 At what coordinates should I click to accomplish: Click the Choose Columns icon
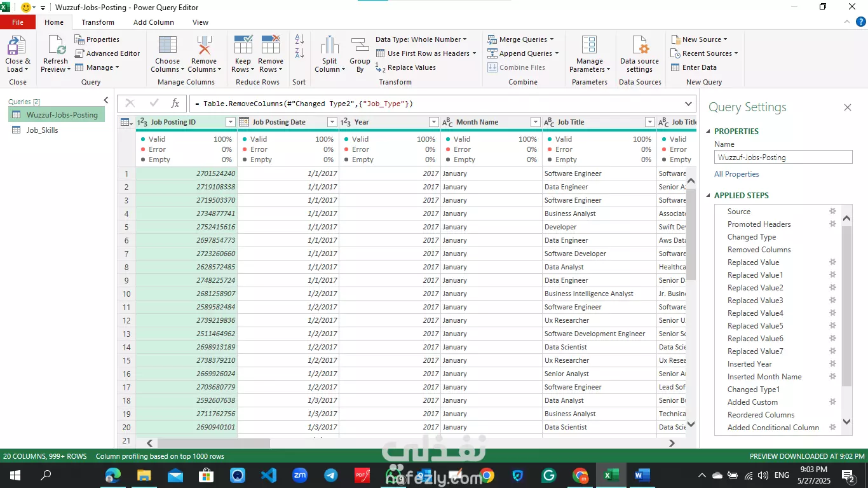(168, 46)
